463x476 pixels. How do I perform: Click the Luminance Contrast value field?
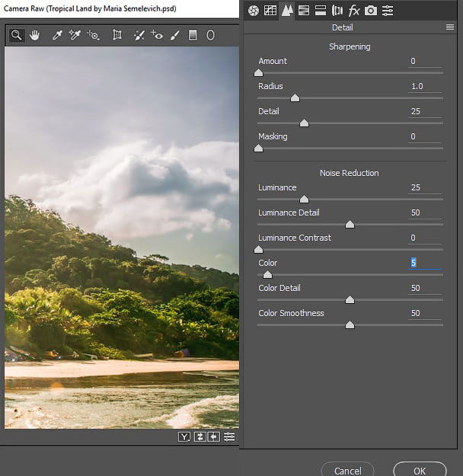[425, 238]
